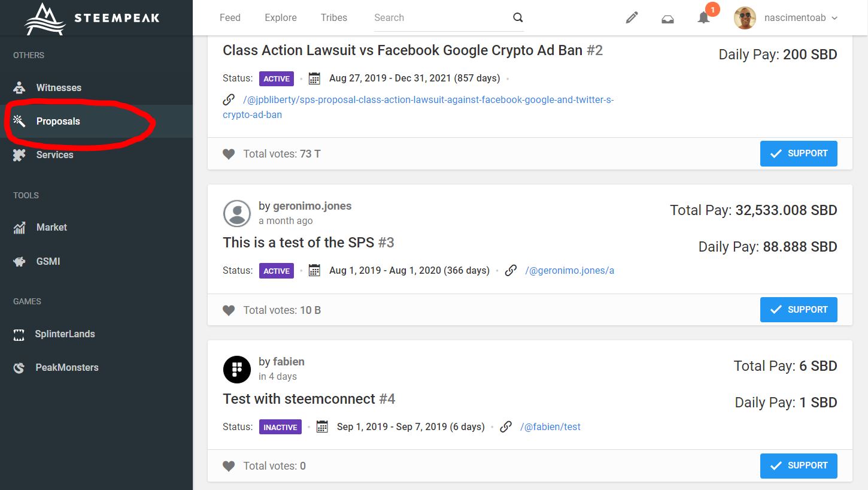Viewport: 868px width, 490px height.
Task: Support Test with steemconnect proposal #4
Action: [799, 465]
